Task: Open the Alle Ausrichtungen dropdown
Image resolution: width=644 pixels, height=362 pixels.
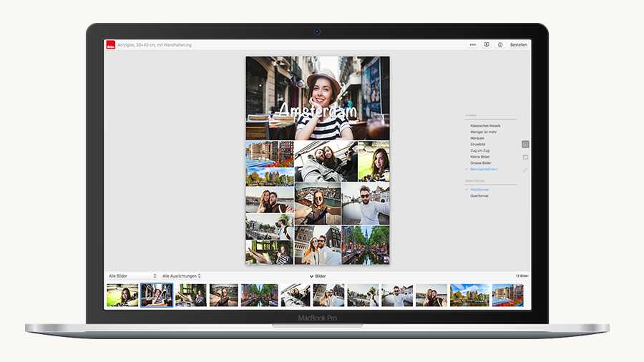Action: [181, 275]
